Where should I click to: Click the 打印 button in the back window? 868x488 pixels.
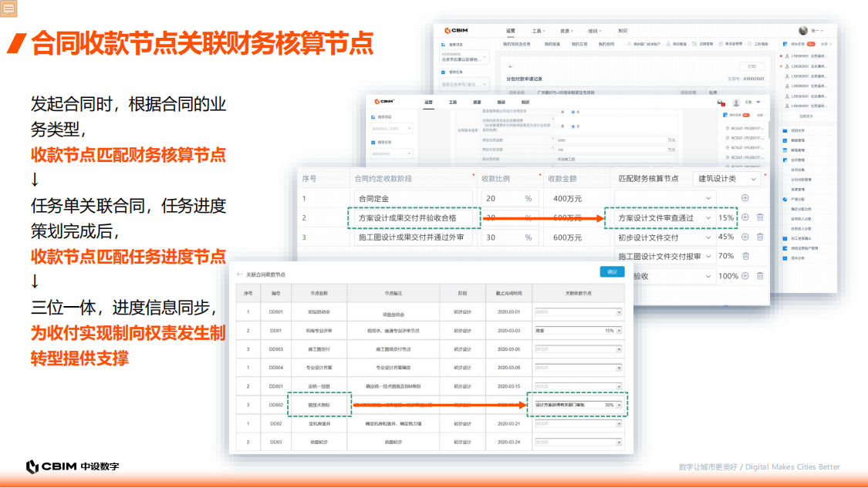tap(751, 66)
